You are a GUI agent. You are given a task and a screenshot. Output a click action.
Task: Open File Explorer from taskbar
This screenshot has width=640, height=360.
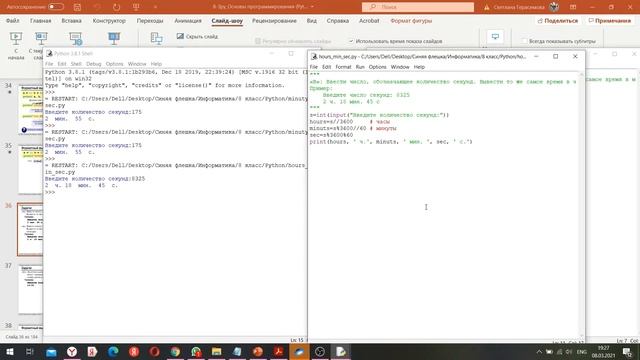tap(216, 351)
